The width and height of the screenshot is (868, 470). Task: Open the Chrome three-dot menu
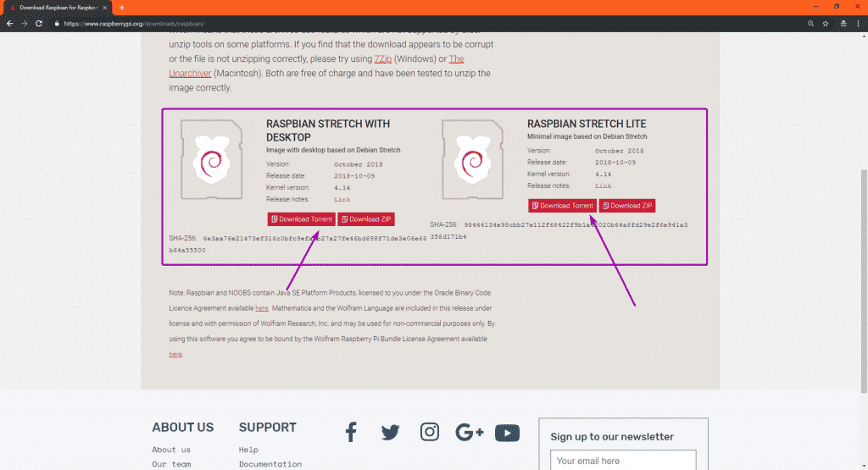tap(858, 24)
